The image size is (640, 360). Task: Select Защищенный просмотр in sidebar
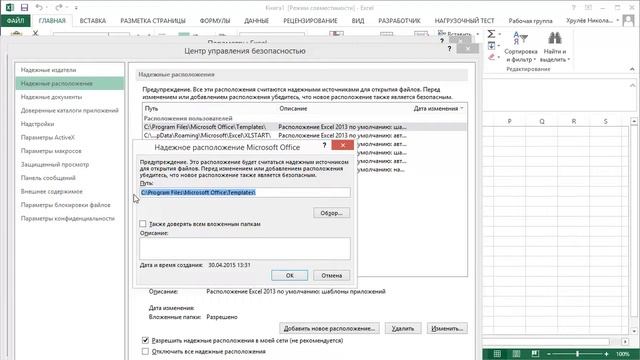coord(55,164)
